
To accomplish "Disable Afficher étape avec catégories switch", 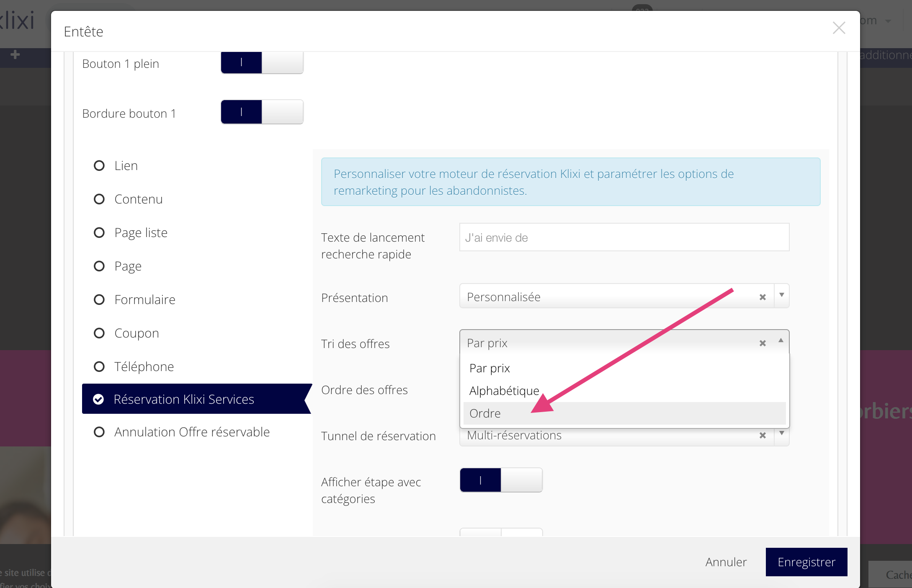I will (x=501, y=480).
